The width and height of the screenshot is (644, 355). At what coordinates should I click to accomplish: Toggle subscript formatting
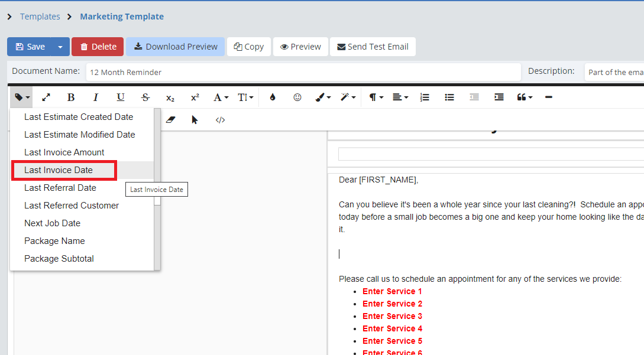click(x=170, y=97)
